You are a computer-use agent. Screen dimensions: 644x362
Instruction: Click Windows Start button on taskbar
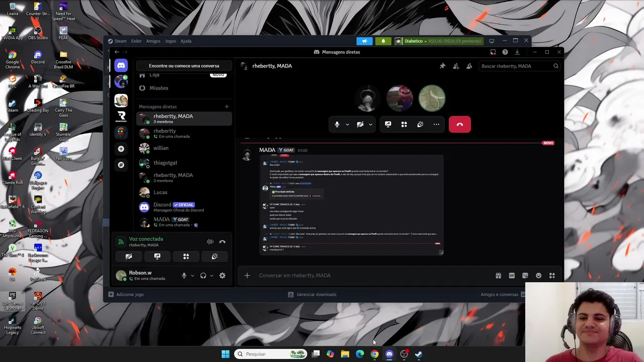click(225, 354)
